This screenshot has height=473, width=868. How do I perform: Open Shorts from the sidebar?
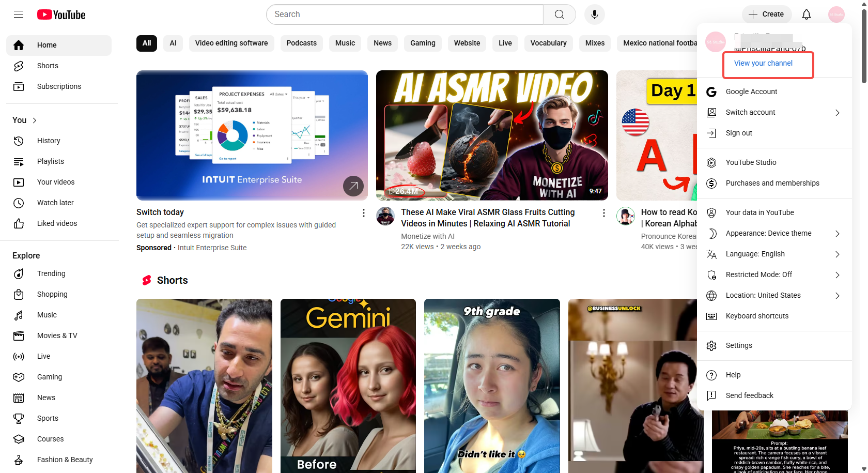[59, 66]
